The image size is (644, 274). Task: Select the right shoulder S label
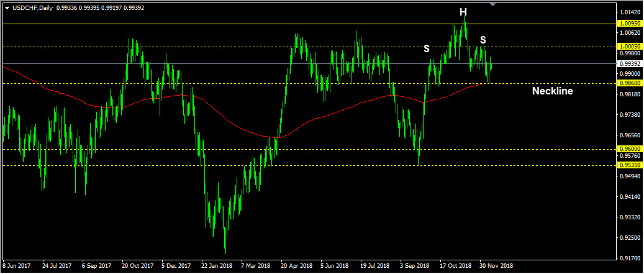(483, 40)
